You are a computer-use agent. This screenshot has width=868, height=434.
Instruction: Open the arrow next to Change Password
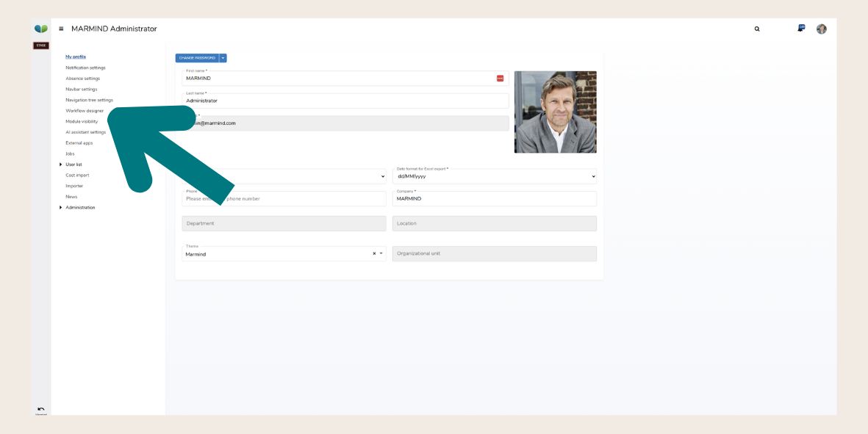tap(224, 57)
